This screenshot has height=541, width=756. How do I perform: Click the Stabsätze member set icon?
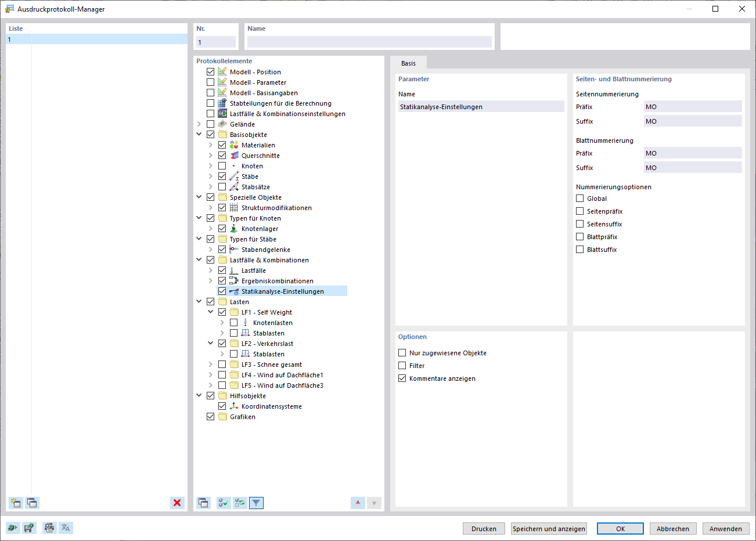point(234,187)
